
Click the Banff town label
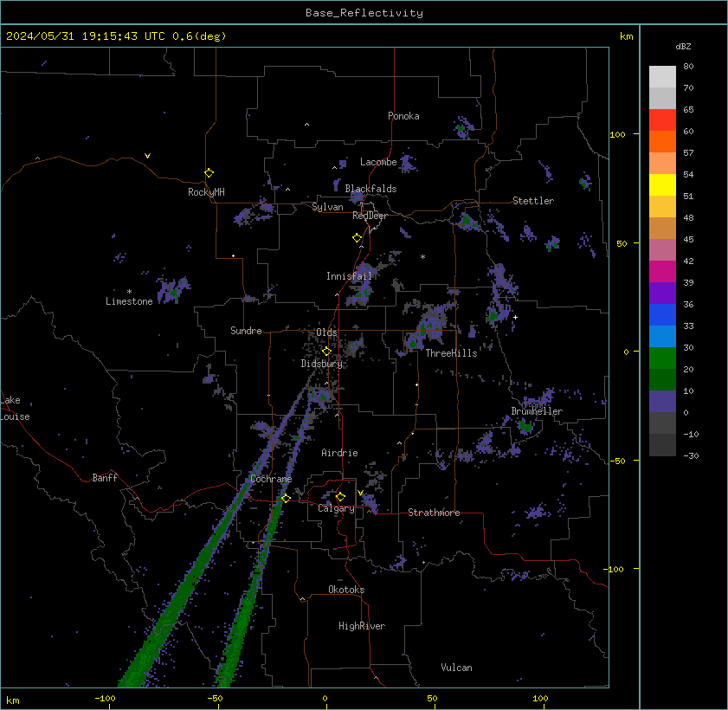pos(105,478)
